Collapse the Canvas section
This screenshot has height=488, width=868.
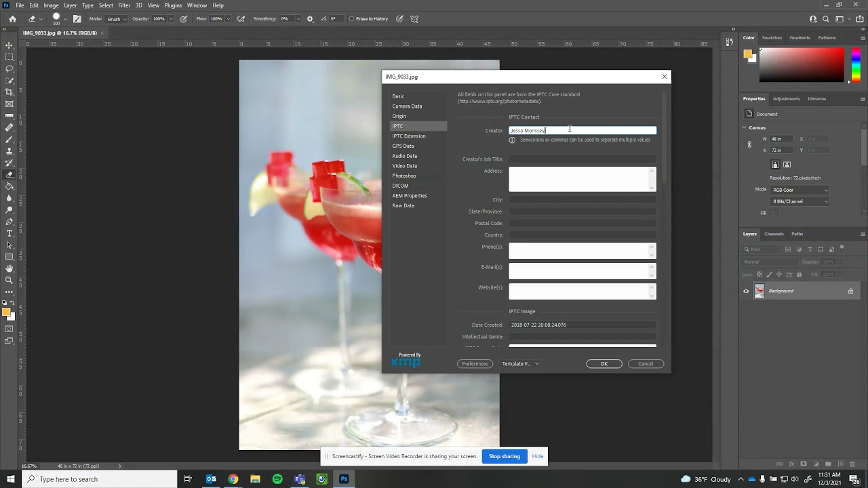pos(745,127)
